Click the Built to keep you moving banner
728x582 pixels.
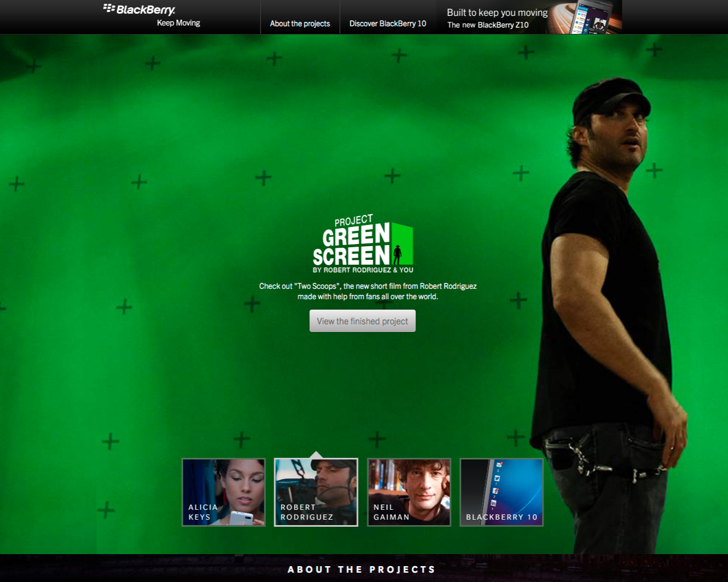[x=529, y=17]
